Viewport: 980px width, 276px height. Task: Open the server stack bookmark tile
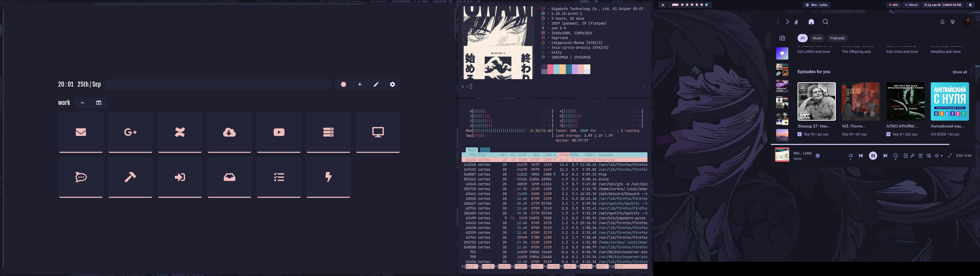[328, 132]
